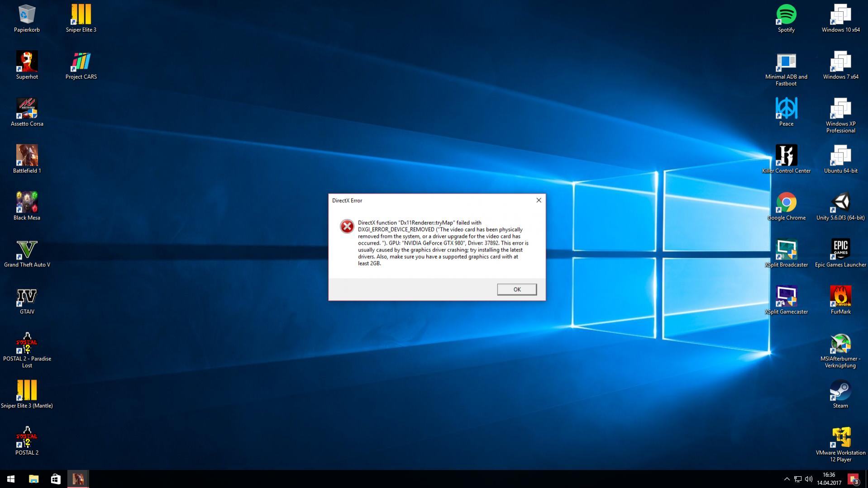Select the Battlefield 1 desktop icon
868x488 pixels.
[x=27, y=159]
